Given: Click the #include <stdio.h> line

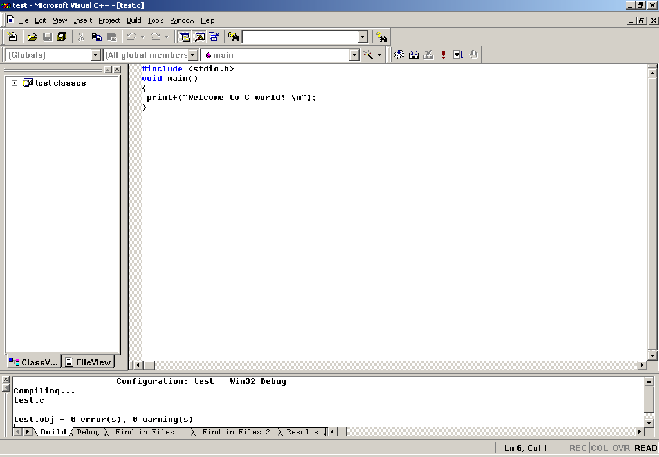Looking at the screenshot, I should click(187, 68).
